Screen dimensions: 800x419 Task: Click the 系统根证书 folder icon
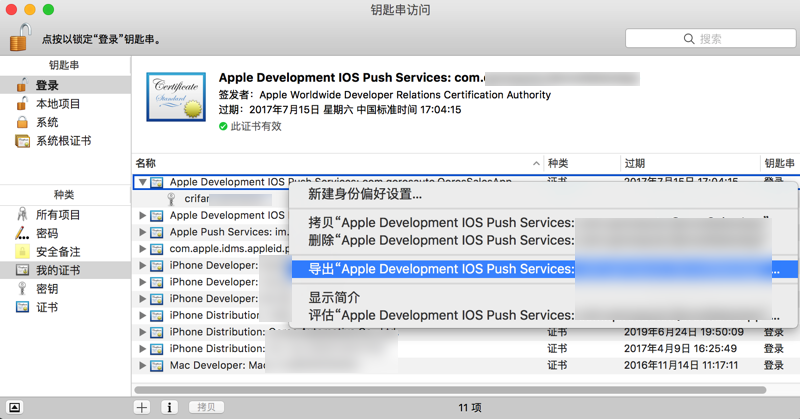tap(22, 141)
